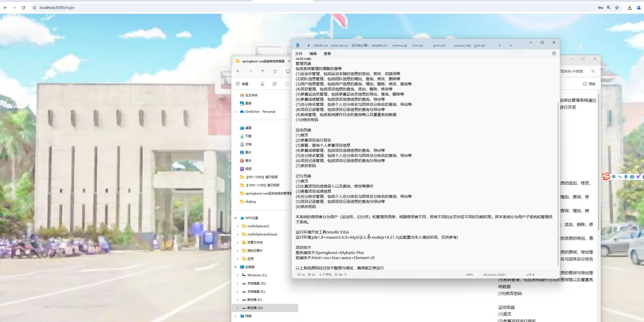Expand the multiclipboard folder

pyautogui.click(x=237, y=226)
